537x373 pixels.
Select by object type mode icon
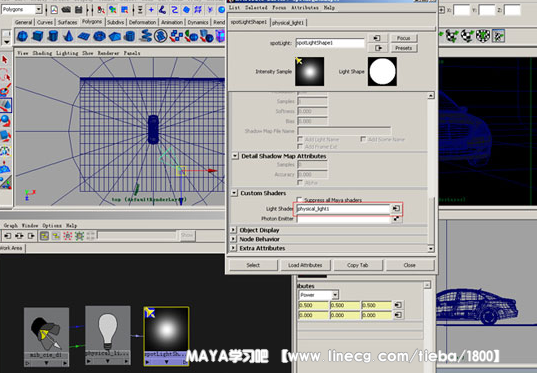(113, 10)
